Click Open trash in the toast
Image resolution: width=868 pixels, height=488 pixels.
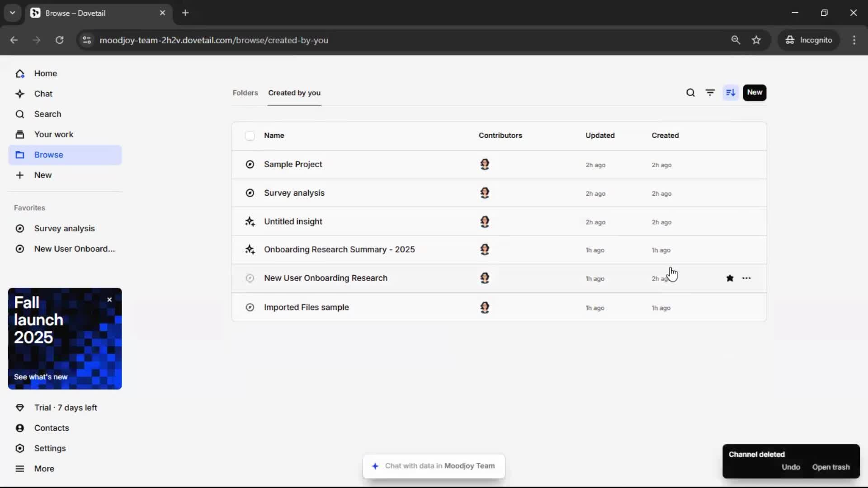(830, 467)
